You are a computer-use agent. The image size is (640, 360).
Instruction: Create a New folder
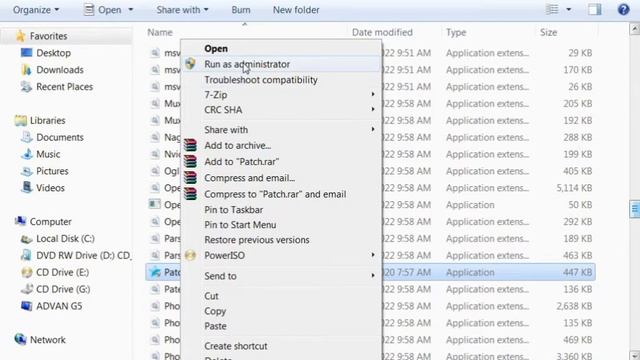(296, 10)
